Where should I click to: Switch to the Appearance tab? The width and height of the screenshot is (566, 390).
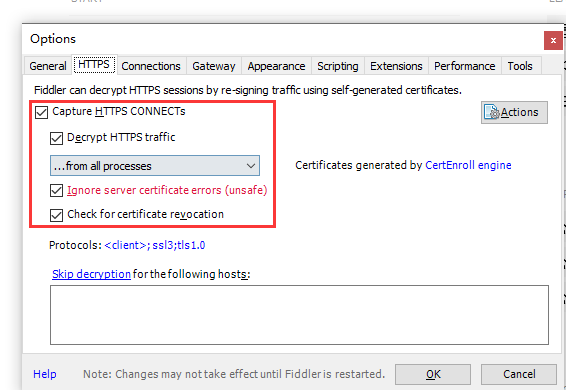(276, 66)
